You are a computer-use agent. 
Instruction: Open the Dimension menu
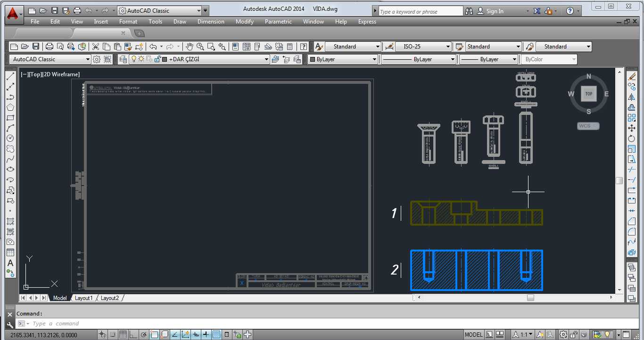(x=211, y=22)
